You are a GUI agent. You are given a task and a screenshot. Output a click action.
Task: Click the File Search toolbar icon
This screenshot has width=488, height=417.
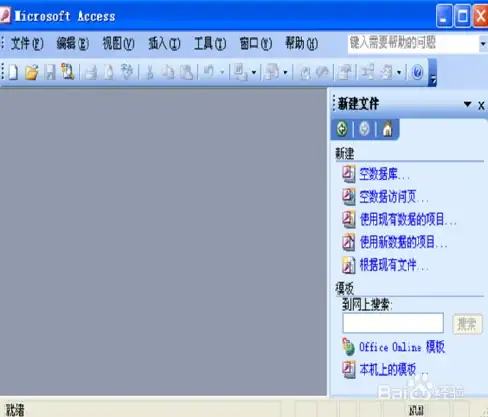point(68,72)
